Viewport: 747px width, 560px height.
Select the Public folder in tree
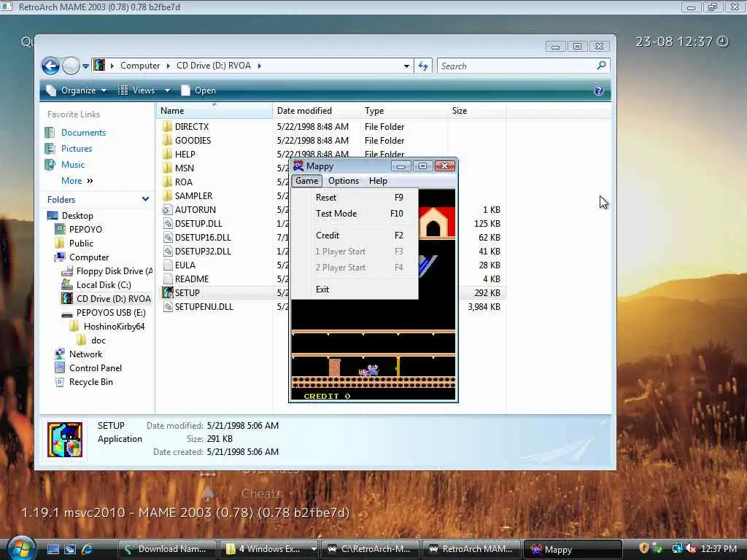[81, 244]
